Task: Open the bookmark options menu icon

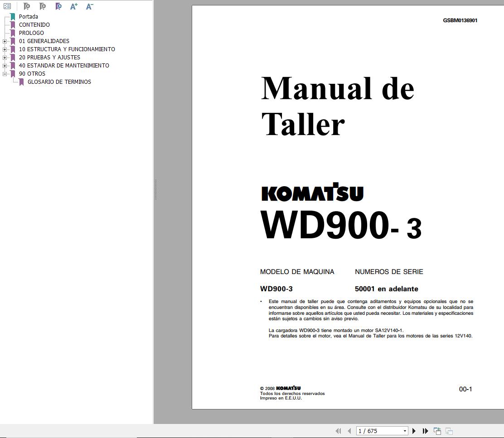Action: [x=7, y=6]
